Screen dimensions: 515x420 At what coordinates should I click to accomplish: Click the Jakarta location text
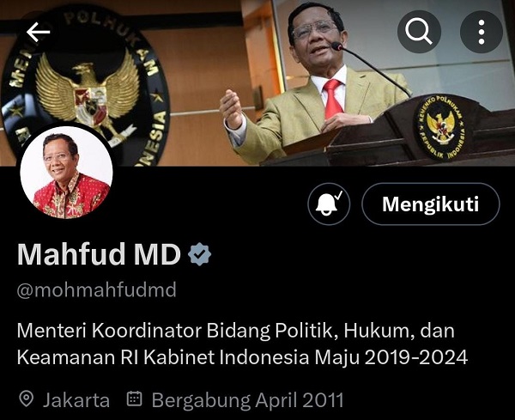pos(76,400)
